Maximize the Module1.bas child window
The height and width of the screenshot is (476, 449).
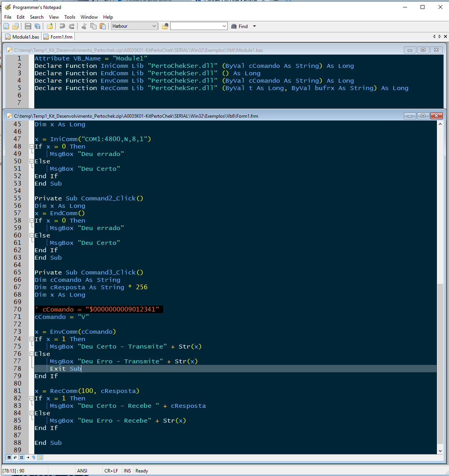[423, 50]
